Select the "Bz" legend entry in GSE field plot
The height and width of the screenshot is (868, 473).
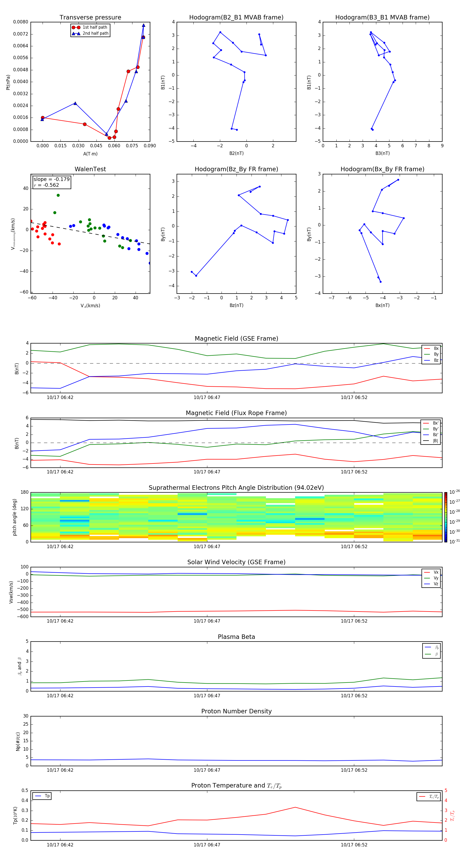pos(431,360)
